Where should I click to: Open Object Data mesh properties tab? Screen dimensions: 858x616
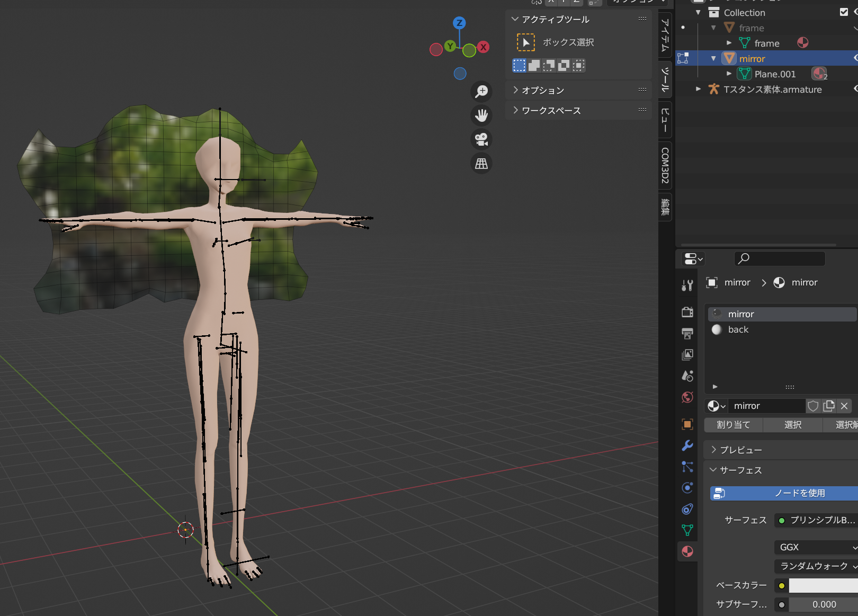687,530
